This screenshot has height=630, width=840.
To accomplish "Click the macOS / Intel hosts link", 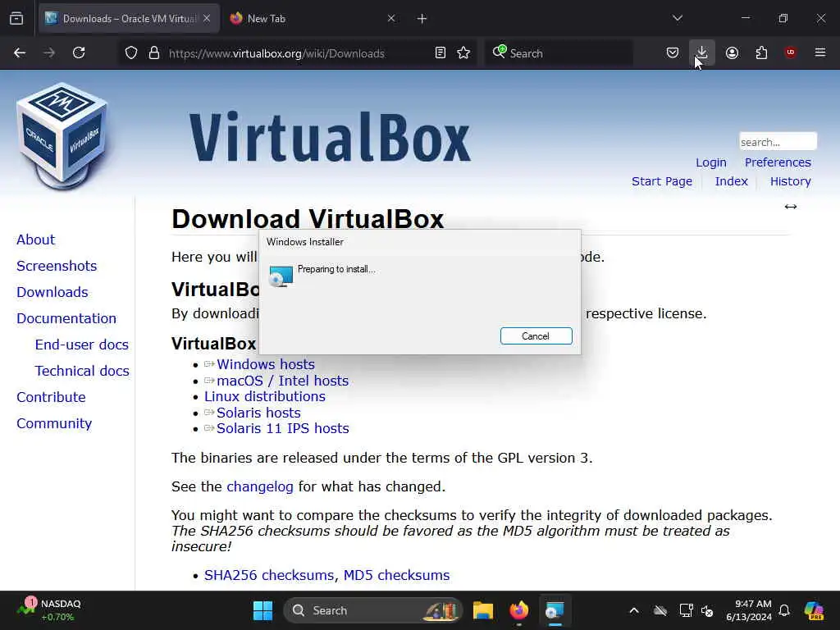I will click(x=282, y=381).
